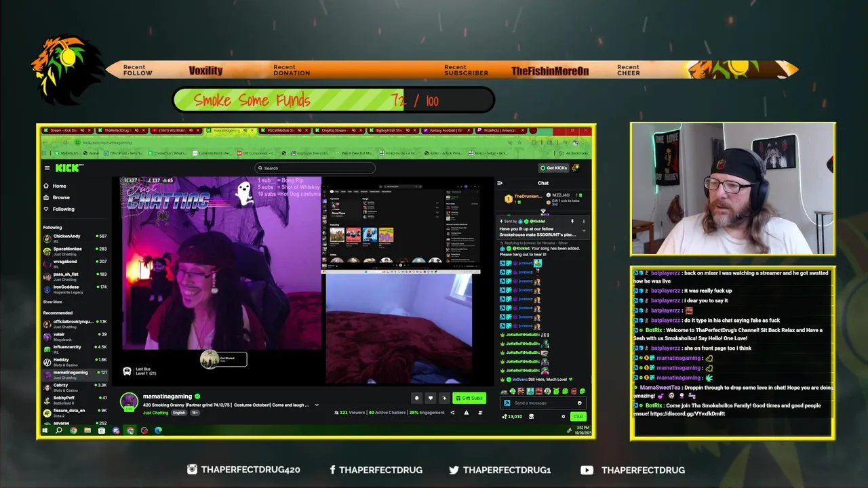Open the All Bookmarks folder
868x488 pixels.
click(575, 153)
